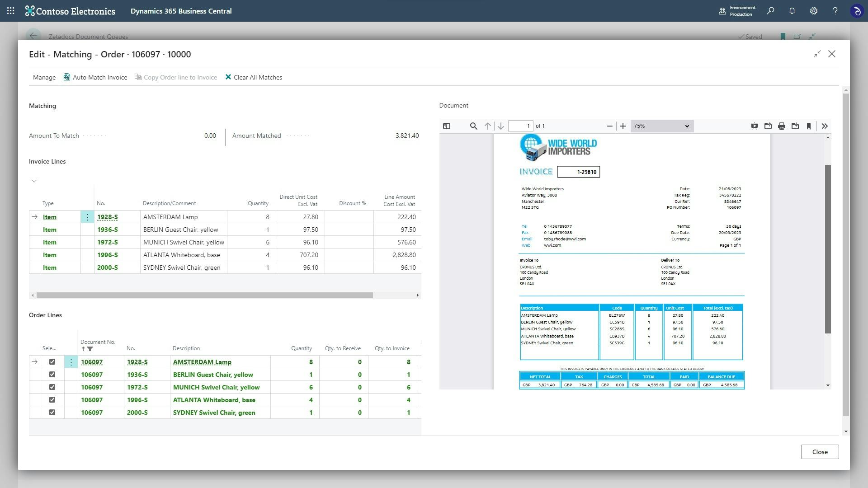Viewport: 868px width, 488px height.
Task: Uncheck selection for SYDNEY Swivel Chair line
Action: click(x=52, y=412)
